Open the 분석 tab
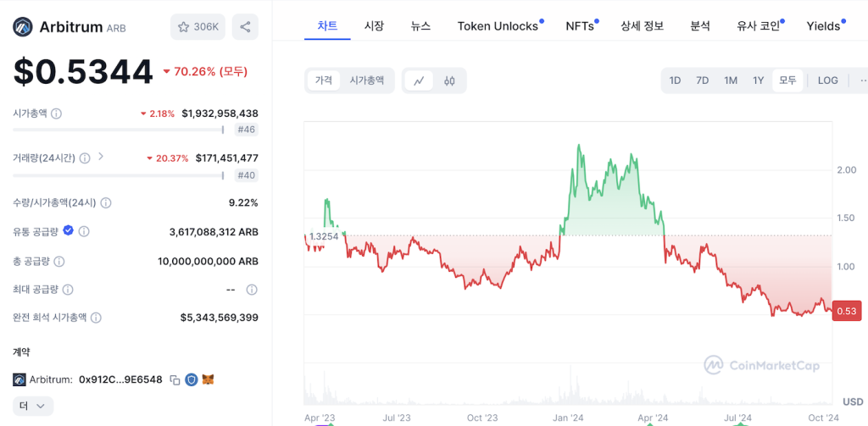 [700, 26]
